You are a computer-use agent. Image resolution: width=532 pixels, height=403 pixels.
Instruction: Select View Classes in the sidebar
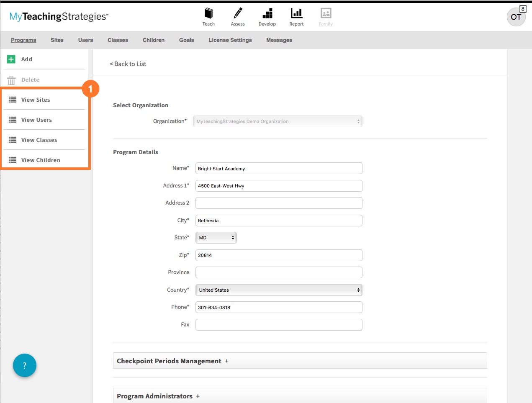pos(39,140)
